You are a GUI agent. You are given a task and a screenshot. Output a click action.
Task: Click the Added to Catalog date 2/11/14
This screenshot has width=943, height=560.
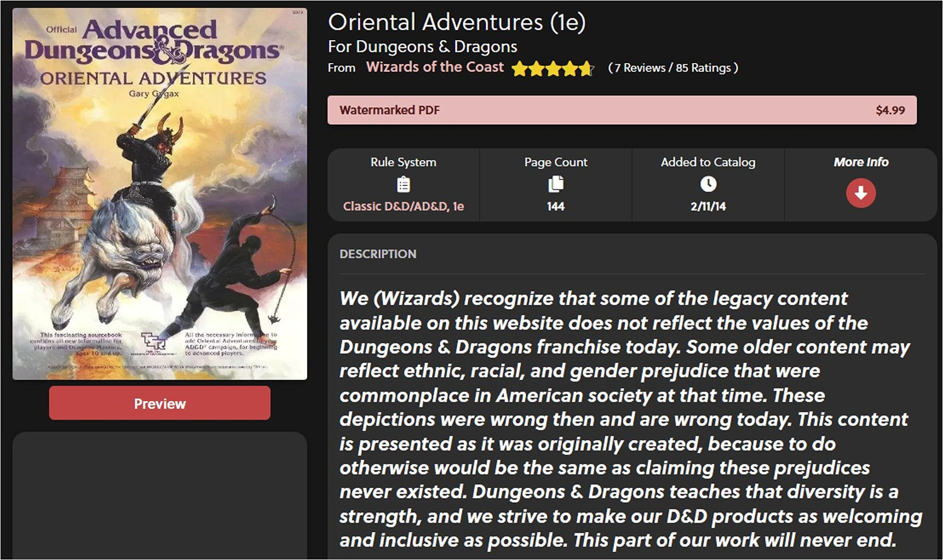708,206
